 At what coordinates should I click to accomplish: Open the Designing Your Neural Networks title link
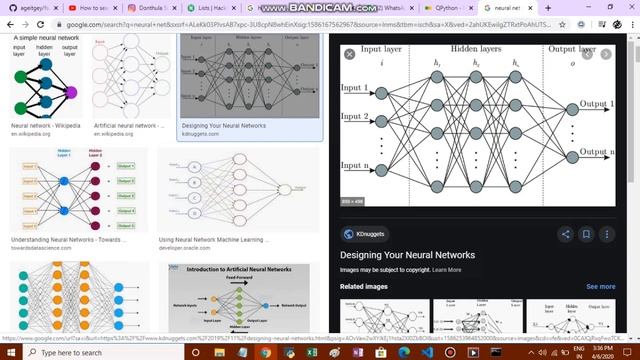(x=407, y=255)
